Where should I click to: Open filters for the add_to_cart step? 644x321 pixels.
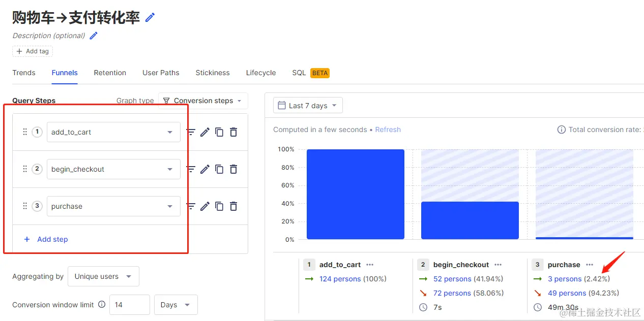coord(191,132)
